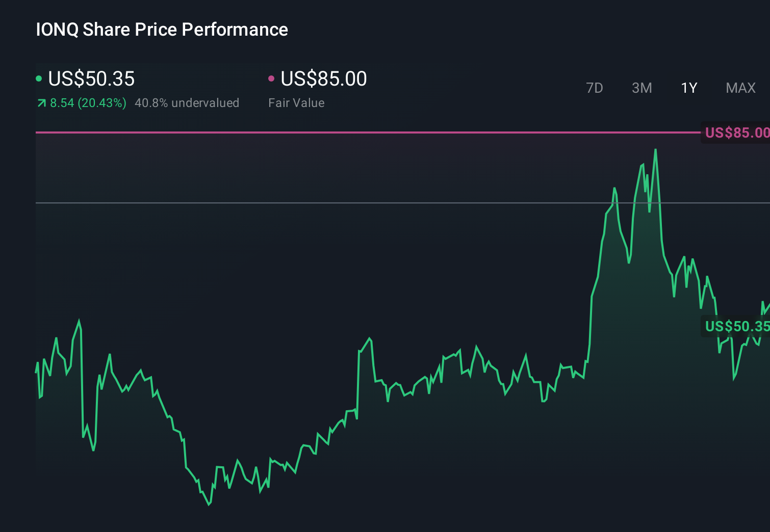
Task: Click the Fair Value label text
Action: coord(296,102)
